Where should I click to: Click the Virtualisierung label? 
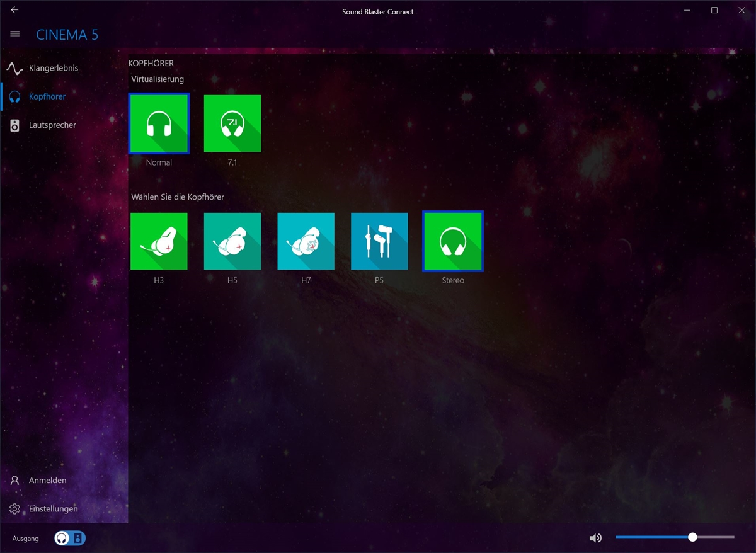[x=157, y=79]
